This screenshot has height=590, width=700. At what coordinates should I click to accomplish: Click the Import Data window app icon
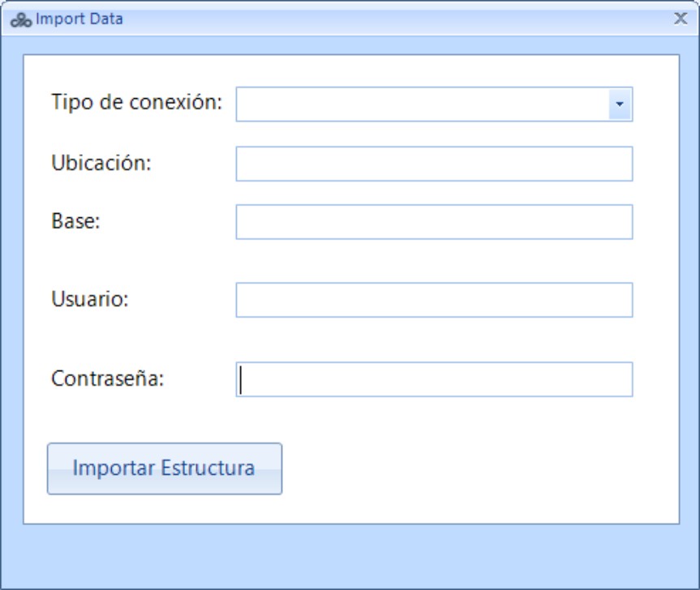click(x=21, y=20)
